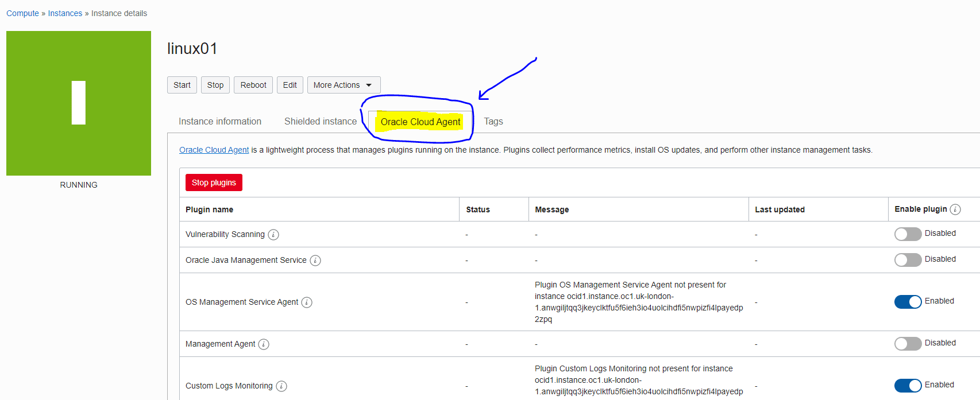
Task: Open info icon for Vulnerability Scanning
Action: [273, 234]
